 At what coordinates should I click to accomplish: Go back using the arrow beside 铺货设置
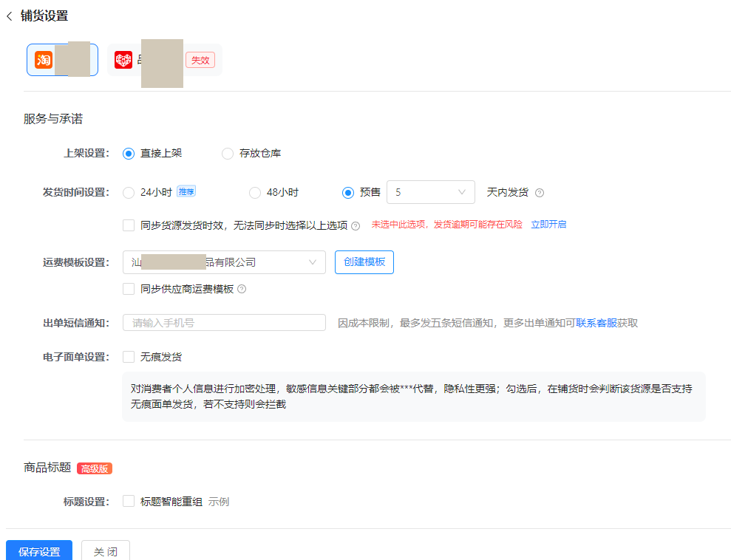[x=10, y=16]
